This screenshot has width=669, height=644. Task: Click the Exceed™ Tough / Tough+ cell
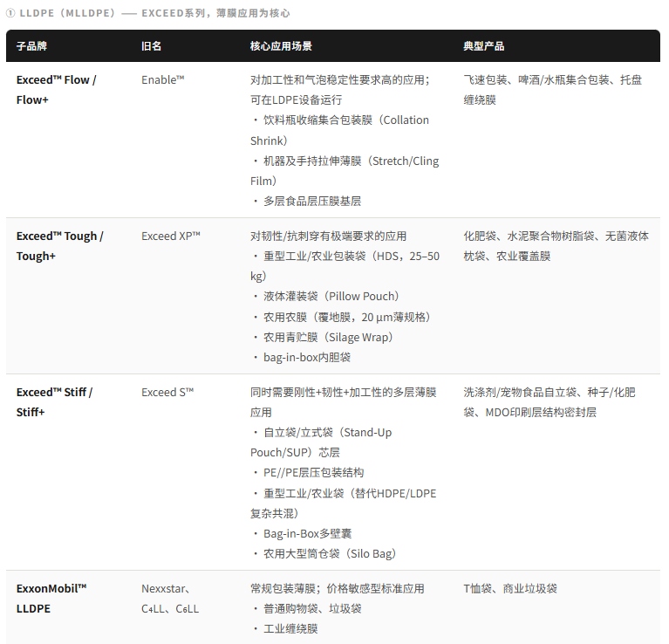pos(59,246)
